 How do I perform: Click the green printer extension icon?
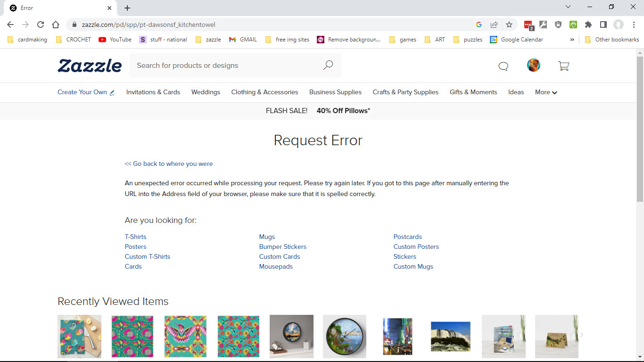coord(573,25)
